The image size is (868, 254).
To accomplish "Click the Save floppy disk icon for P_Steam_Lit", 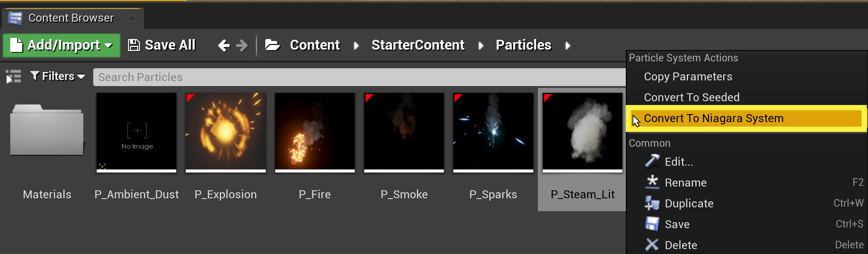I will click(x=652, y=224).
